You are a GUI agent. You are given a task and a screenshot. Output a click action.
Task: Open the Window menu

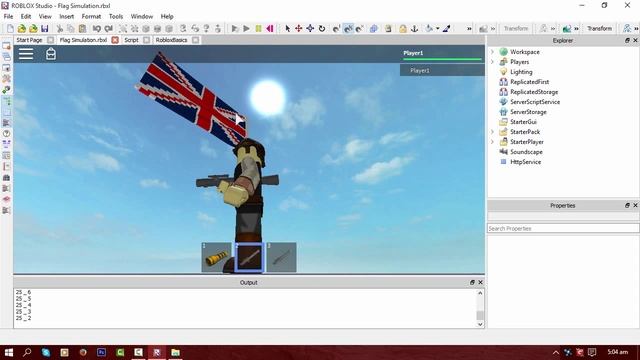(142, 16)
